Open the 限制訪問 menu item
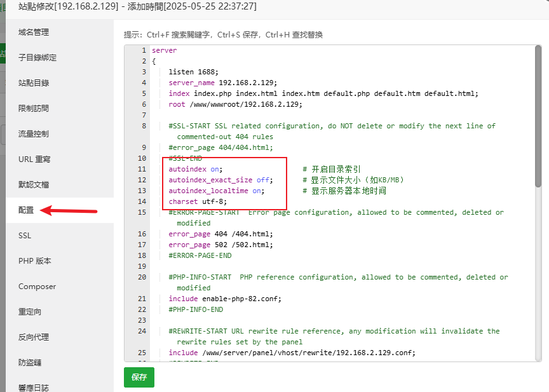Image resolution: width=549 pixels, height=392 pixels. pos(34,109)
